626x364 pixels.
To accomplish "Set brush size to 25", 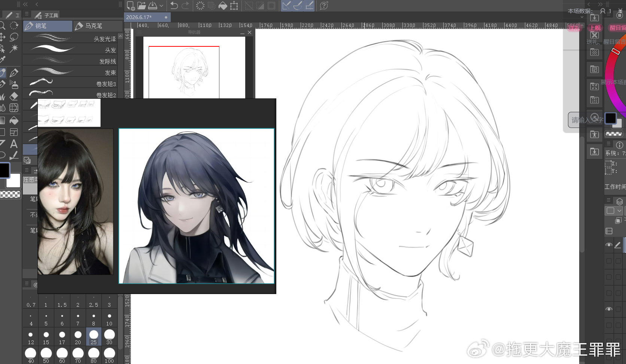I will (94, 337).
